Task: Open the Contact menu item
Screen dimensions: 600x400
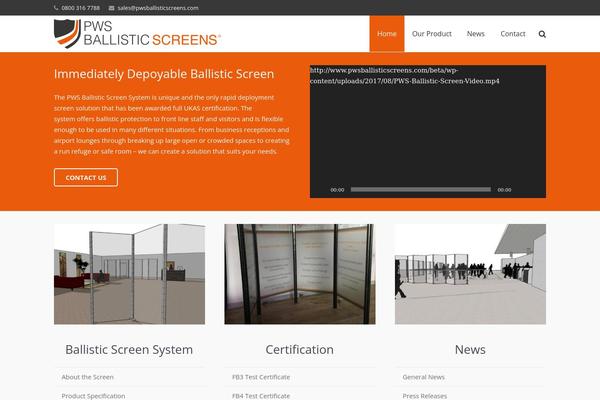Action: (513, 34)
